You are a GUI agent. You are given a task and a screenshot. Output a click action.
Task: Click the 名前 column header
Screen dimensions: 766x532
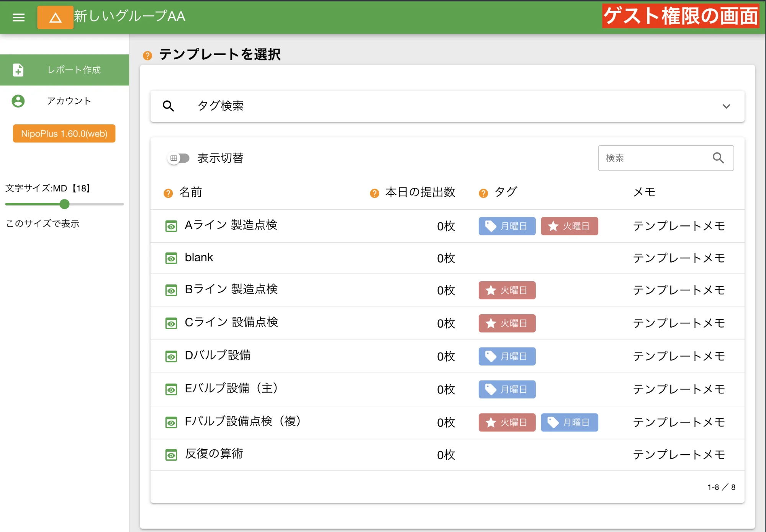190,192
